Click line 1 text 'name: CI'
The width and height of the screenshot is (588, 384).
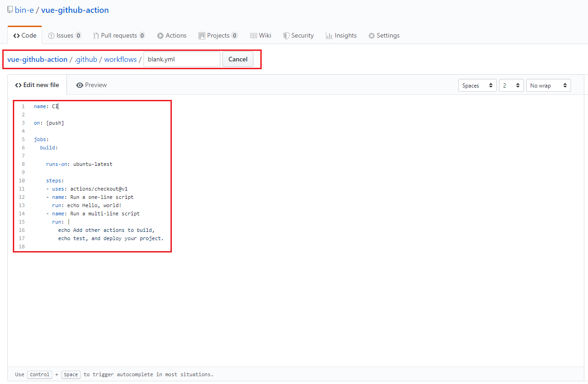[46, 106]
